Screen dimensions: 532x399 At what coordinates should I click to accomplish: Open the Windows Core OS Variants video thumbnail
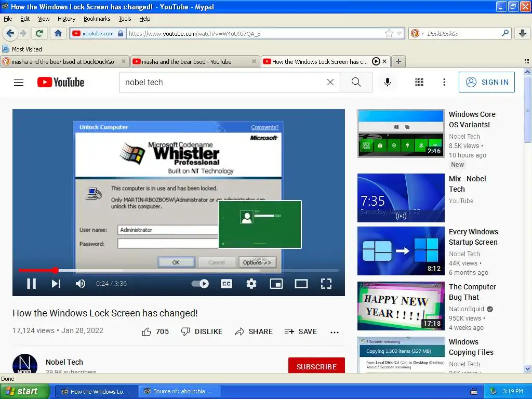[x=401, y=134]
